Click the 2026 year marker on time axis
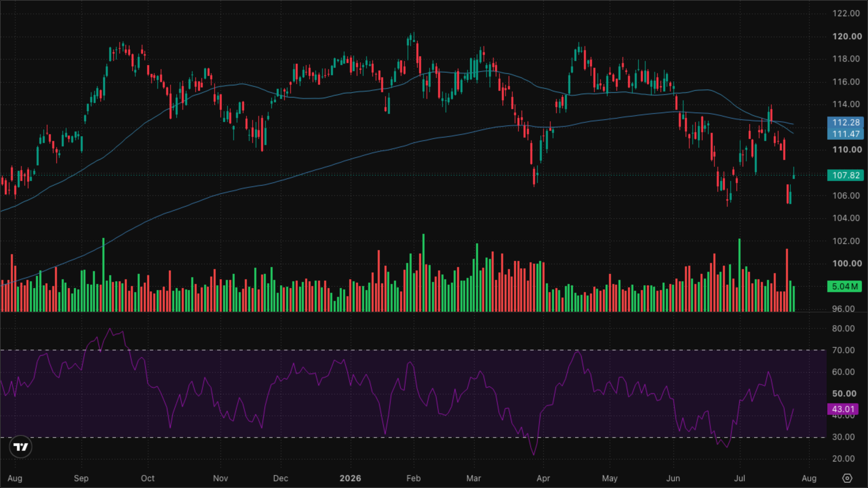The width and height of the screenshot is (868, 488). click(x=350, y=478)
